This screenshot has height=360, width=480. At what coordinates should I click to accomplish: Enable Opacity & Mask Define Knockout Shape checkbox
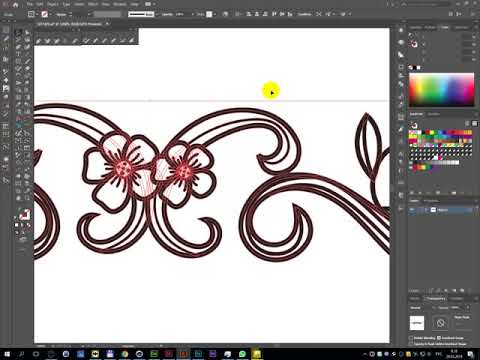(x=411, y=344)
